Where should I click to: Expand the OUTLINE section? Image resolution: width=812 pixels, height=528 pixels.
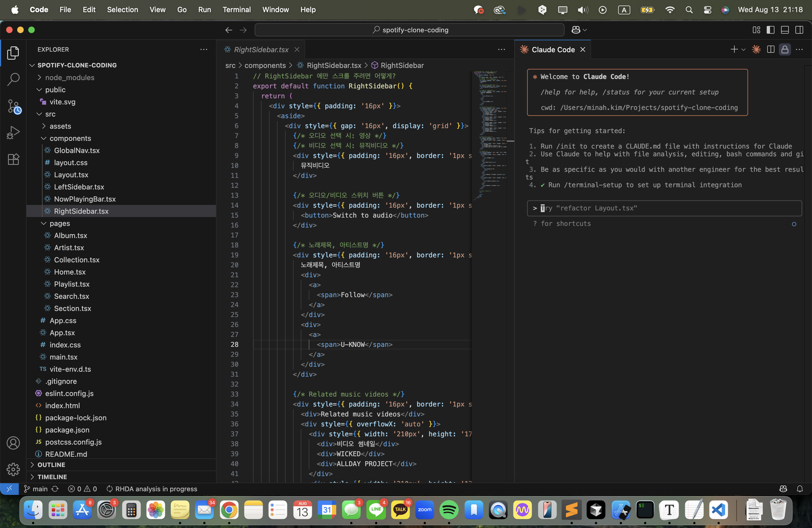[x=51, y=464]
